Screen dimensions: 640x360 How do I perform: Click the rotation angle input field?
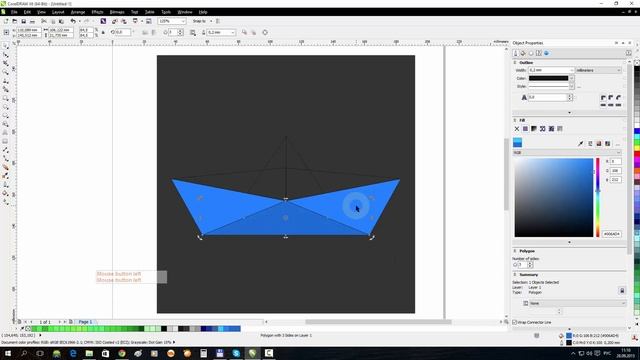click(x=123, y=32)
